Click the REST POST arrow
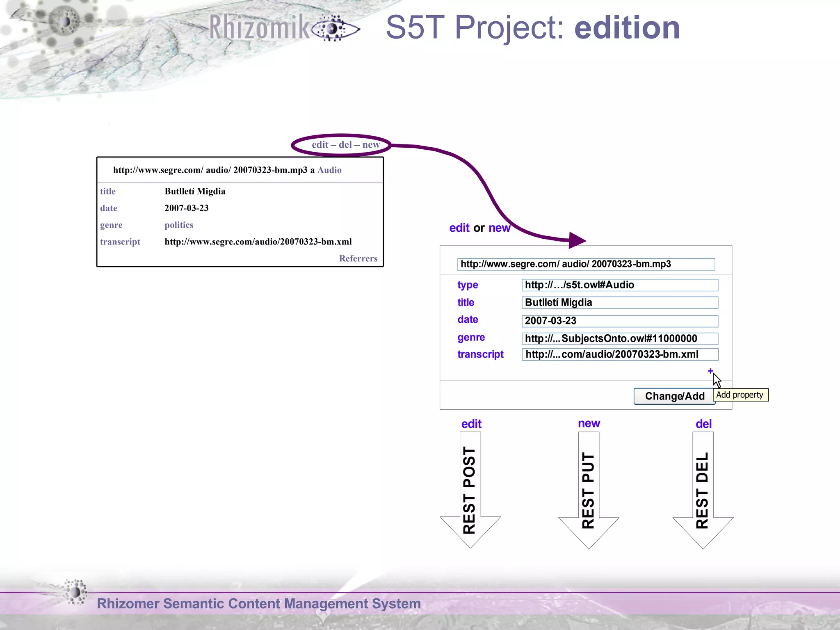 pyautogui.click(x=470, y=490)
